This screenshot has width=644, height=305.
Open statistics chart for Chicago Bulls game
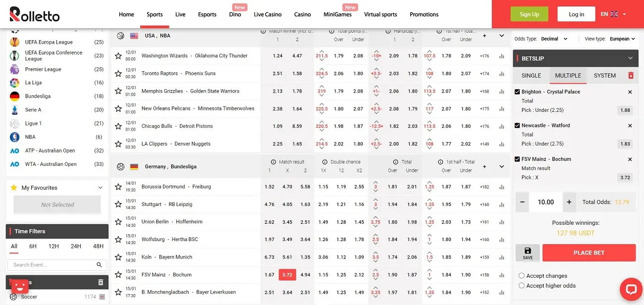click(x=501, y=126)
